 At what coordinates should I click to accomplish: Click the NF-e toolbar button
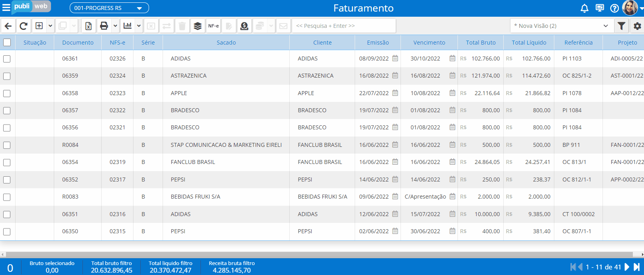click(213, 26)
